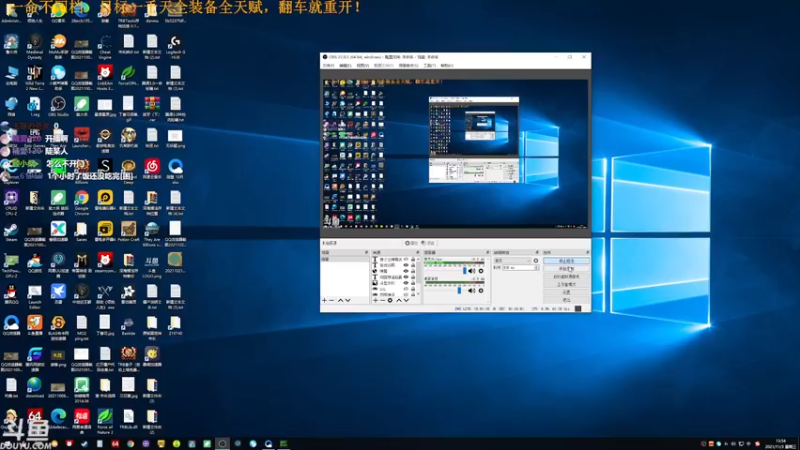Toggle visibility of the browser source row
Image resolution: width=800 pixels, height=450 pixels.
click(406, 271)
